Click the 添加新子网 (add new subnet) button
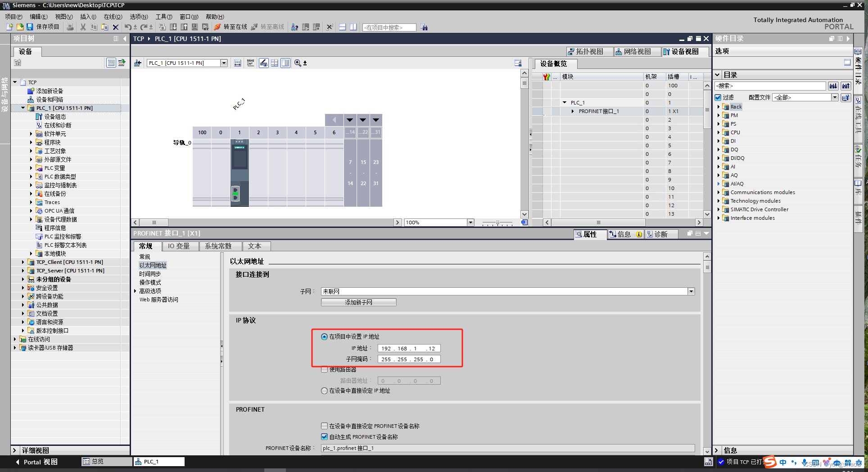This screenshot has width=868, height=472. [x=359, y=302]
